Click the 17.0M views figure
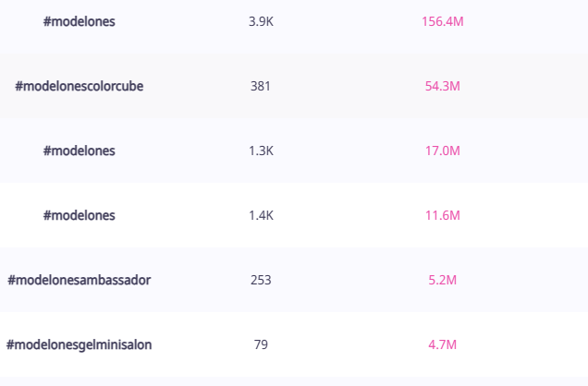This screenshot has height=386, width=588. tap(442, 151)
